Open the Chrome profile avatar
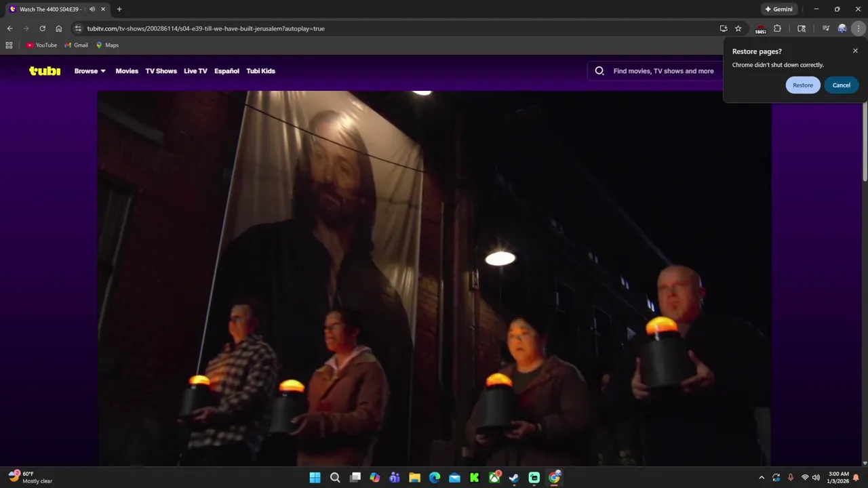Screen dimensions: 868x488 (x=842, y=28)
